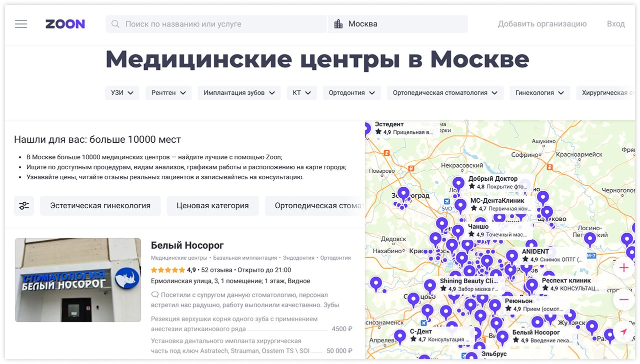Click the map geolocation arrow

point(623,332)
